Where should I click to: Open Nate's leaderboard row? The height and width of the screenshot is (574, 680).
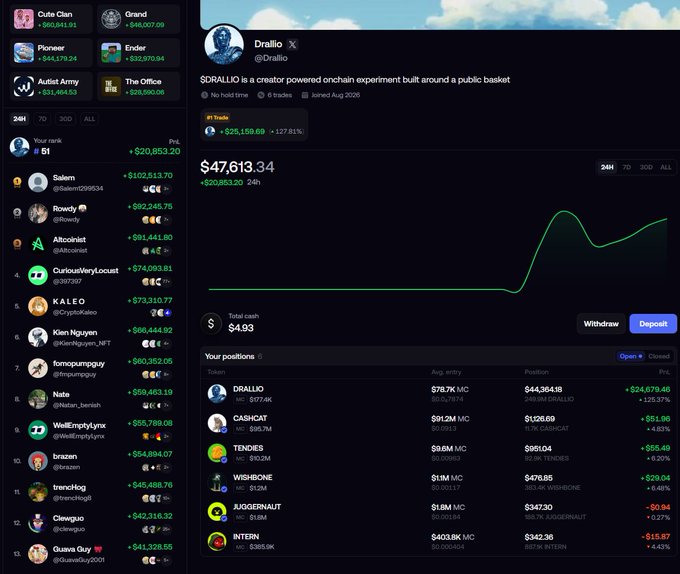click(x=93, y=399)
